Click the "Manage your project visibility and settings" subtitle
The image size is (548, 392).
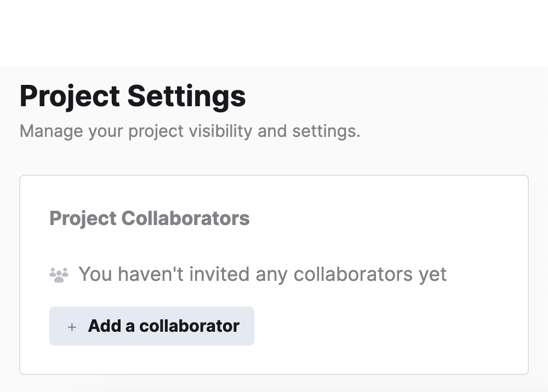pos(190,131)
